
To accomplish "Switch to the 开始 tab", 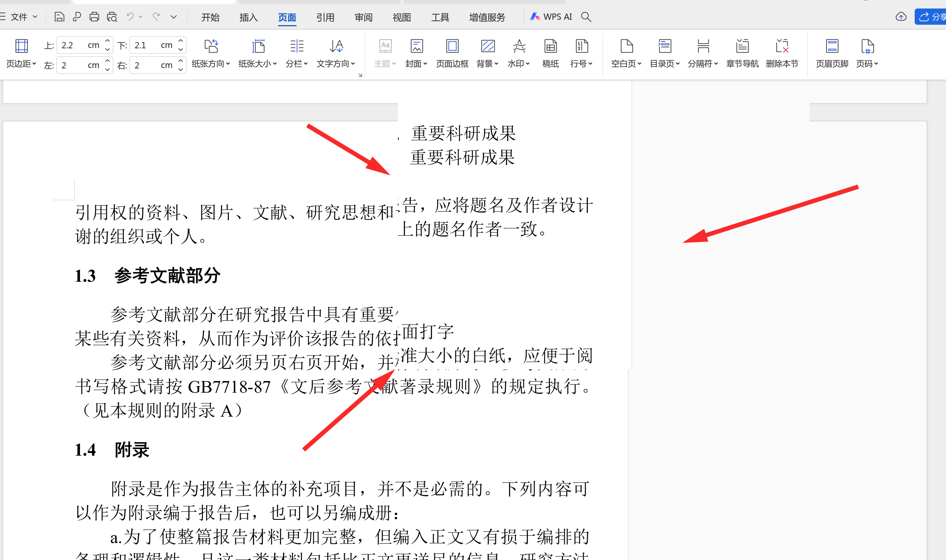I will [210, 17].
